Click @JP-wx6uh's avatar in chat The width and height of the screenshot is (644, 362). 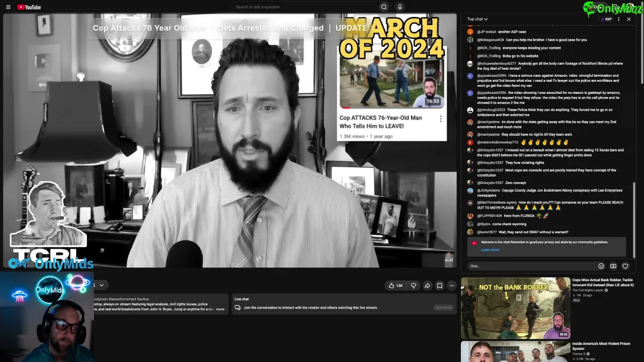click(470, 32)
